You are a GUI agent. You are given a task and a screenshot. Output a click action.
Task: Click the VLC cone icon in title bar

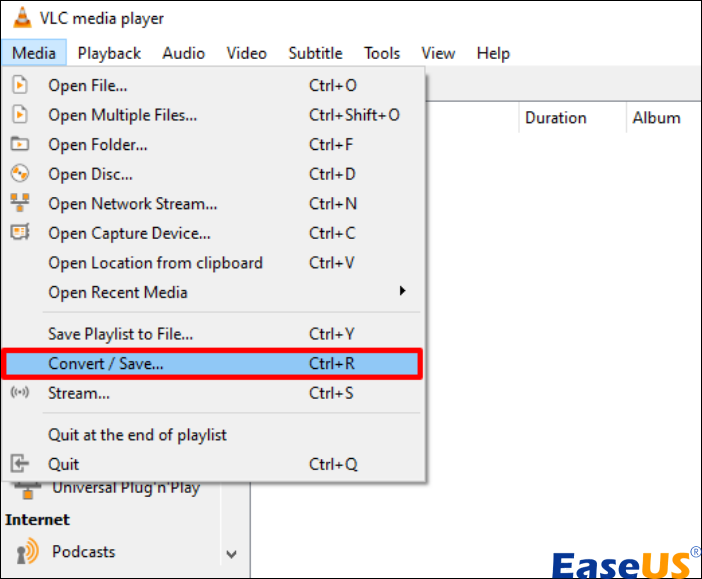pyautogui.click(x=22, y=18)
